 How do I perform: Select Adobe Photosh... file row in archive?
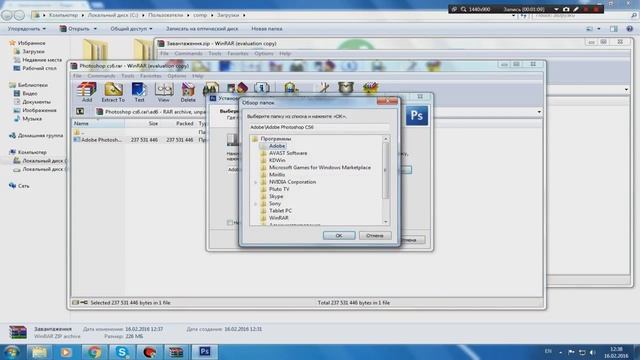(x=140, y=140)
